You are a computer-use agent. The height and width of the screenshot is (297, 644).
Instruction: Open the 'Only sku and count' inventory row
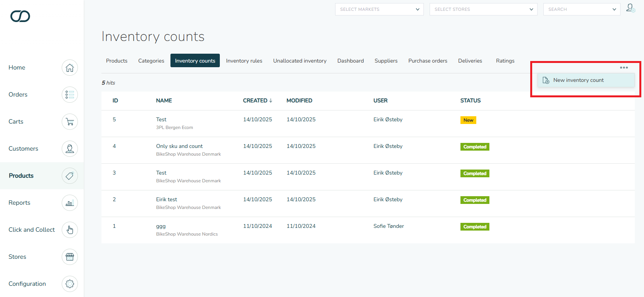179,146
